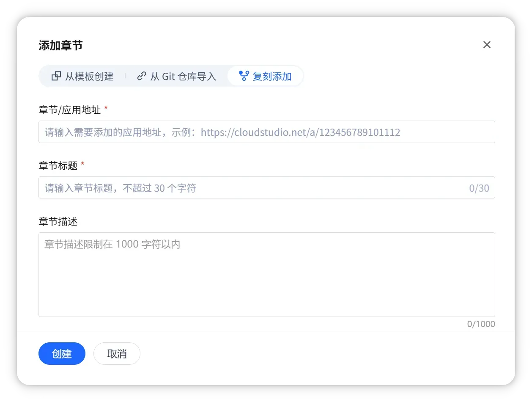This screenshot has height=402, width=532.
Task: Focus the 章节描述 text area
Action: click(x=266, y=274)
